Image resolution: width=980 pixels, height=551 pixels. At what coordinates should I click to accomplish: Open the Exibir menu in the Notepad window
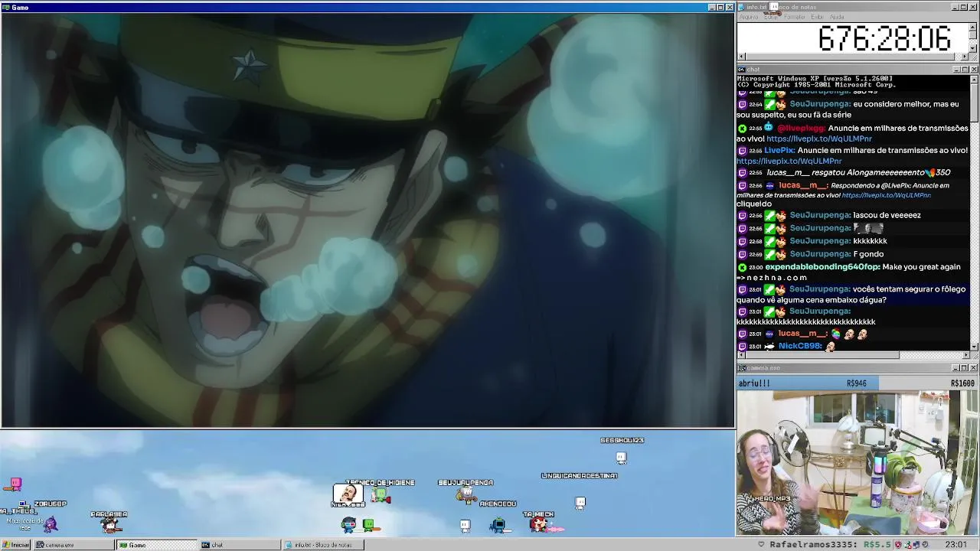tap(817, 17)
